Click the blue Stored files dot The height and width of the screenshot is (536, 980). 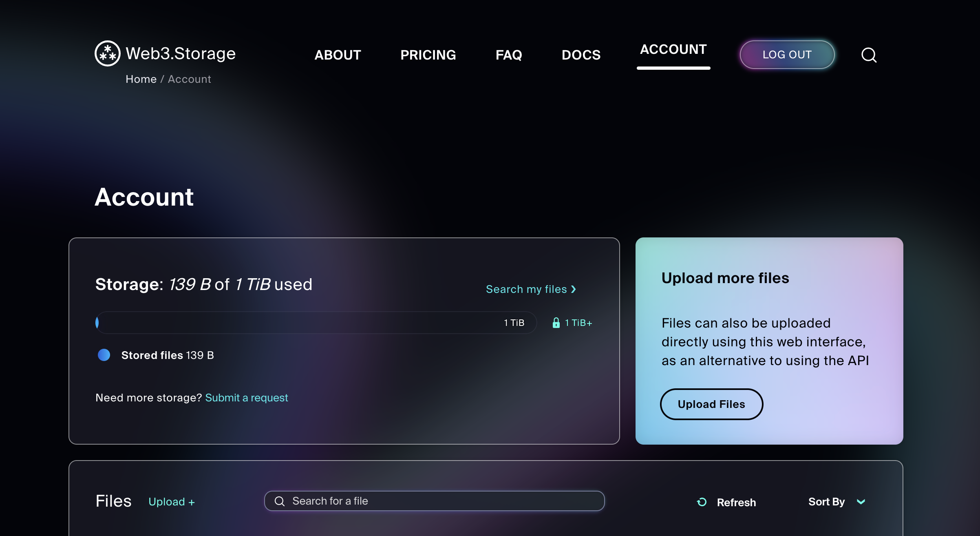(104, 355)
